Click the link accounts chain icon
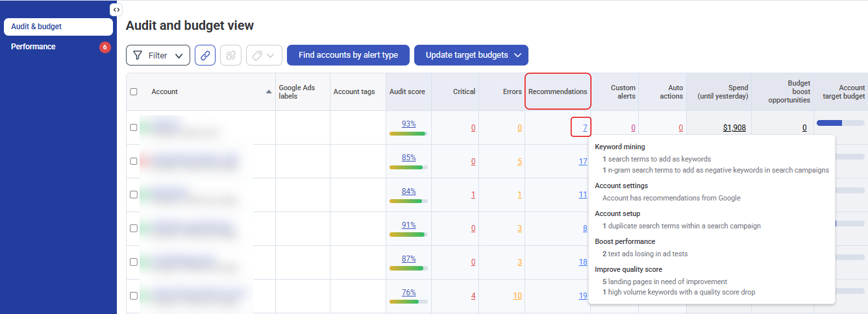Viewport: 868px width, 314px height. click(205, 55)
